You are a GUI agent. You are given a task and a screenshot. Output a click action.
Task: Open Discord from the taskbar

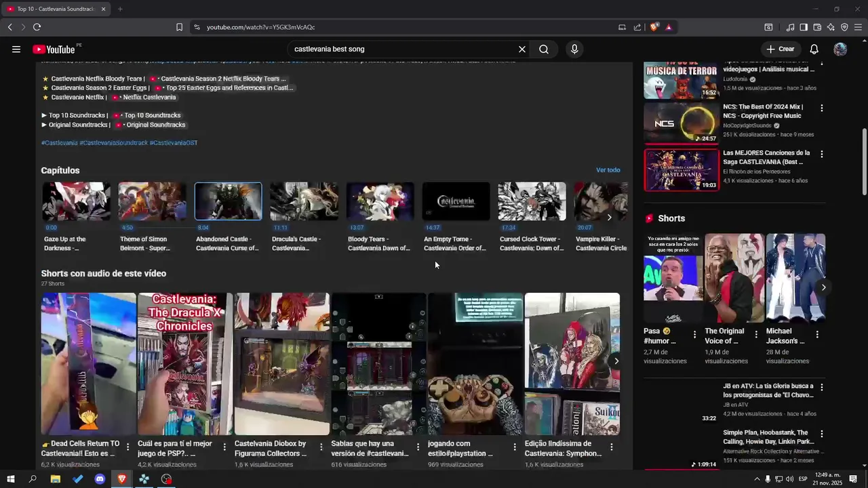point(100,479)
